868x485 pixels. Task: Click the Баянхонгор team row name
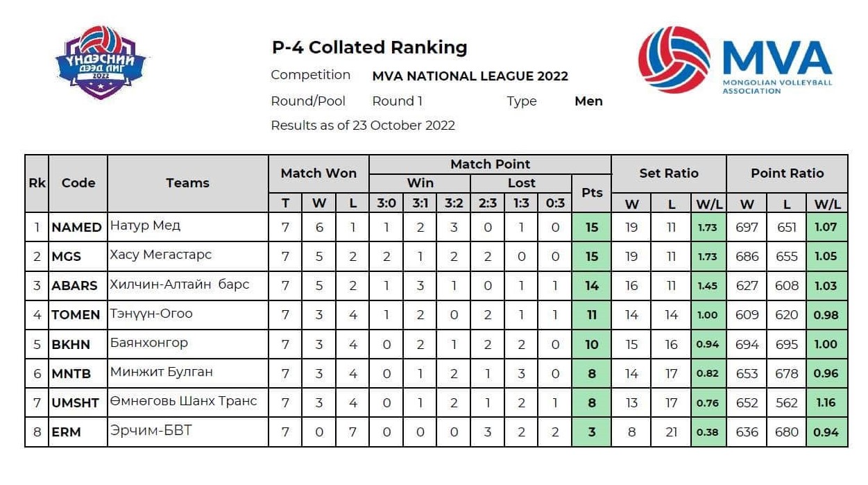click(148, 343)
